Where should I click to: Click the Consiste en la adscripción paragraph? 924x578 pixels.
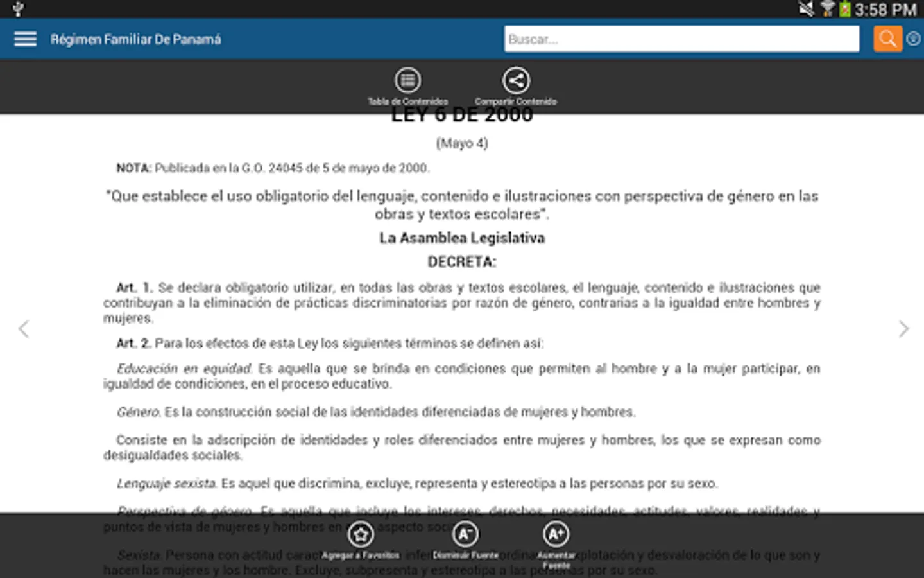click(462, 448)
